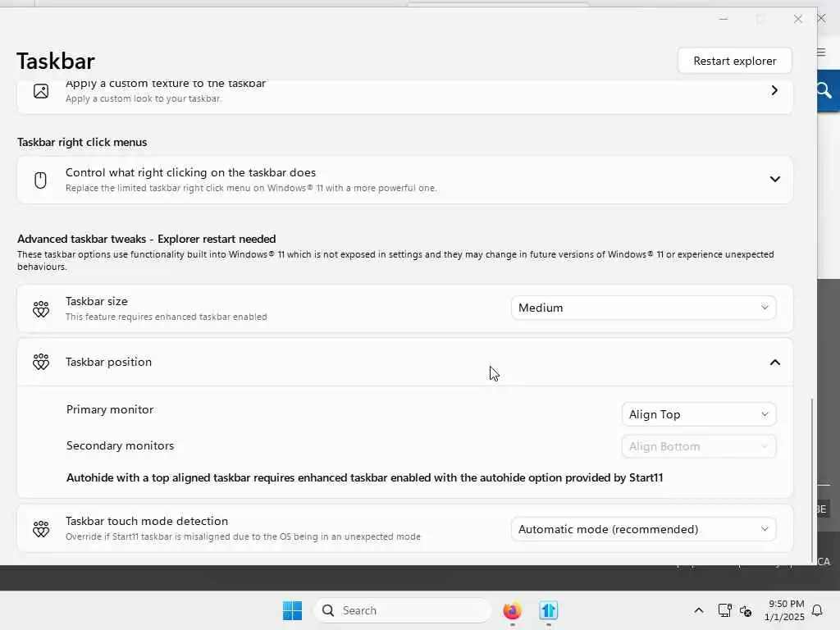Show hidden system tray icons
This screenshot has height=630, width=840.
click(699, 610)
